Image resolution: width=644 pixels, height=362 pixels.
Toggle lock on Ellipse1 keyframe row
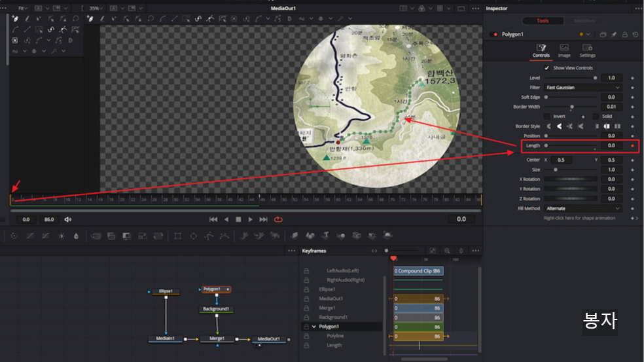pos(306,289)
